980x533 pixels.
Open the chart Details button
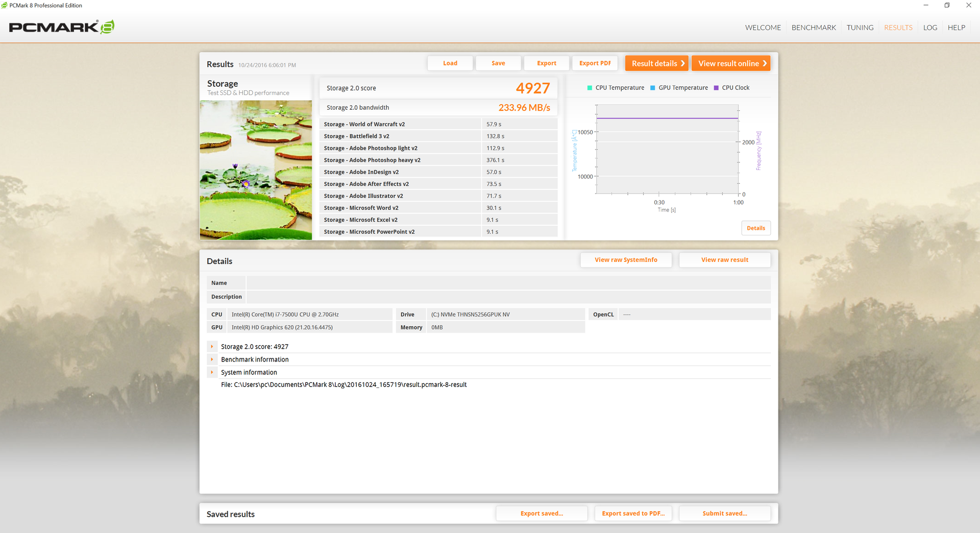756,228
